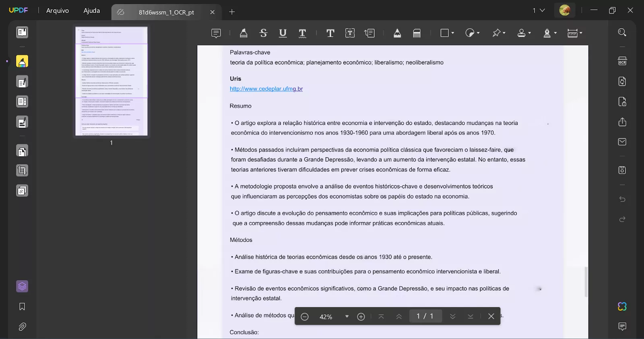Toggle the attachments paperclip panel
This screenshot has height=339, width=644.
22,327
